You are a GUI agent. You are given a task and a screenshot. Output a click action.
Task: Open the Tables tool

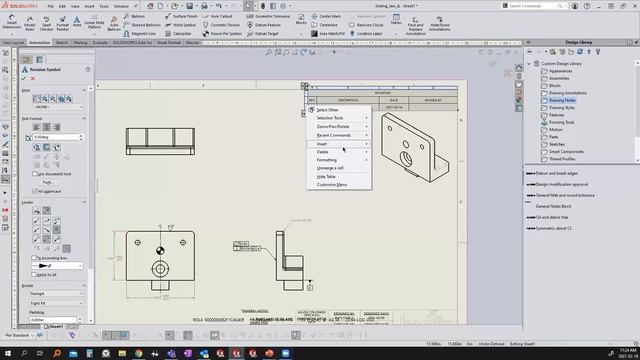click(396, 19)
